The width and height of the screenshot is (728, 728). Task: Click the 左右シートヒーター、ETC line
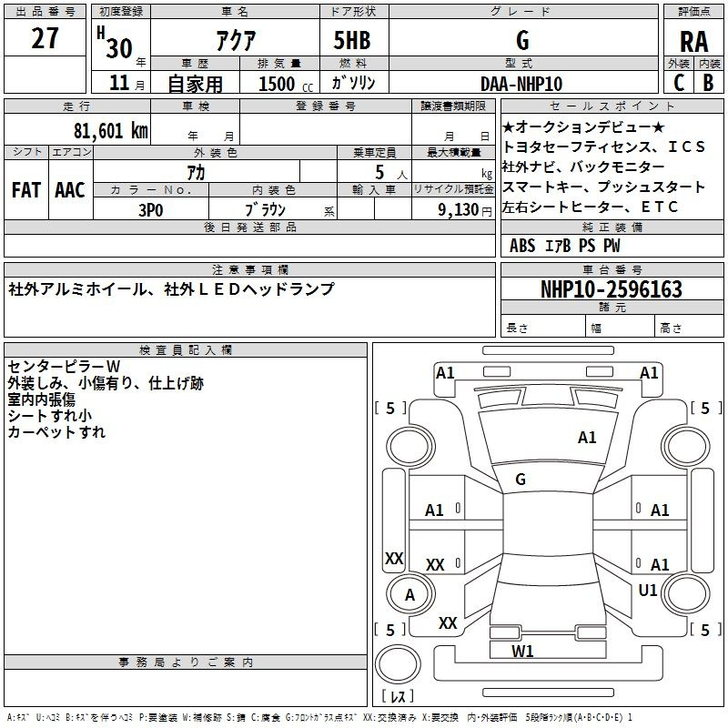tap(590, 207)
